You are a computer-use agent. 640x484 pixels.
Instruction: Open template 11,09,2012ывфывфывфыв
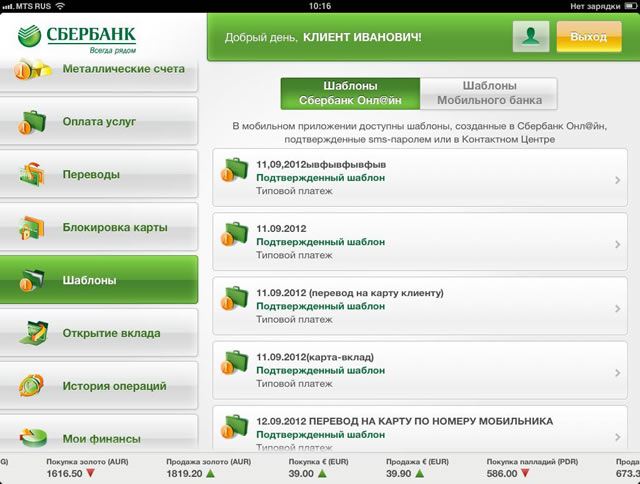(x=420, y=178)
